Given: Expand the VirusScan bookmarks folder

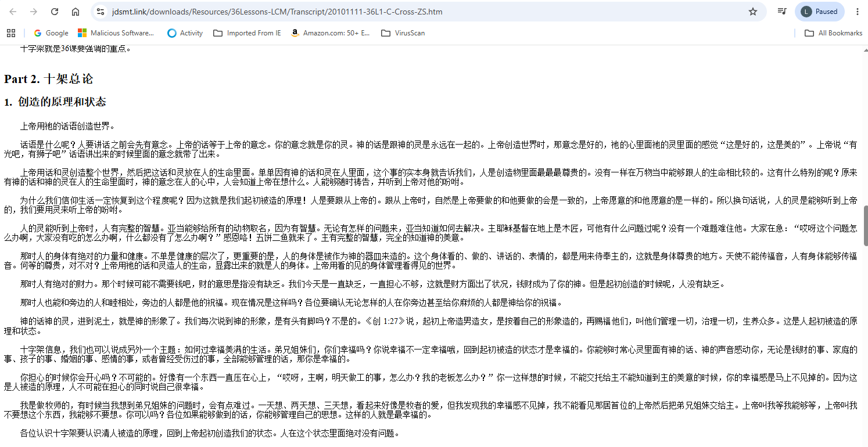Looking at the screenshot, I should 403,33.
